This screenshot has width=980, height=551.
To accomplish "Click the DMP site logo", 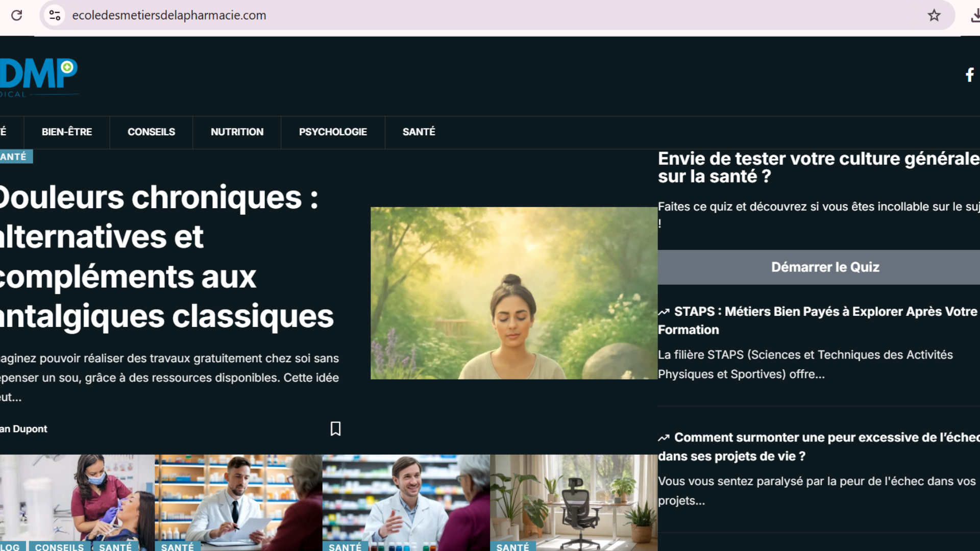I will [38, 78].
